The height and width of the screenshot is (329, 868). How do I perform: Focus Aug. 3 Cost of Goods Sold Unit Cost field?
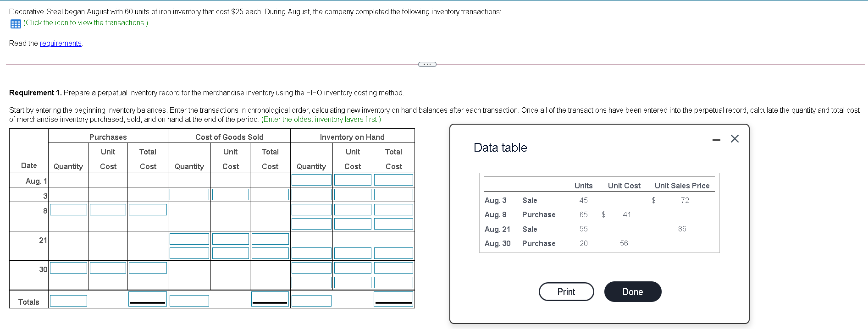pyautogui.click(x=231, y=194)
